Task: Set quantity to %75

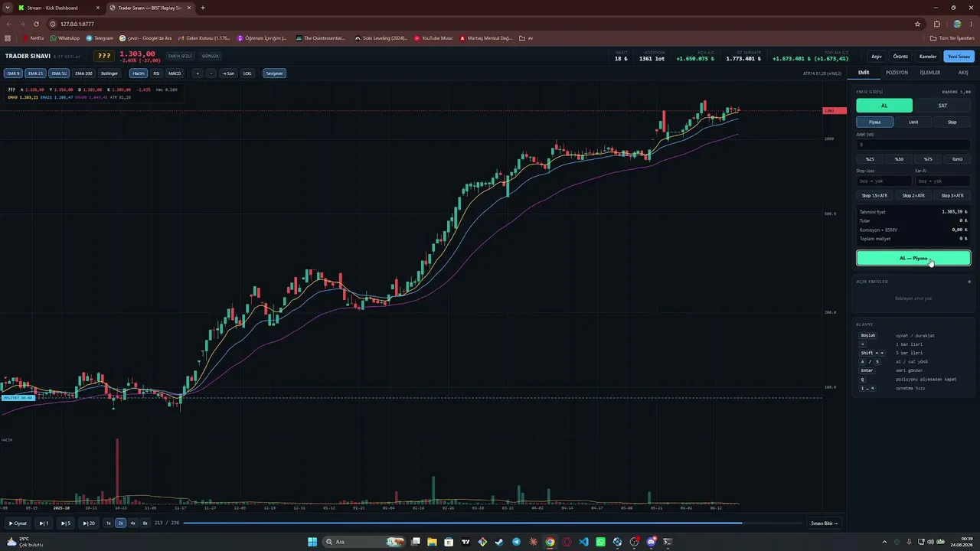Action: pyautogui.click(x=928, y=159)
